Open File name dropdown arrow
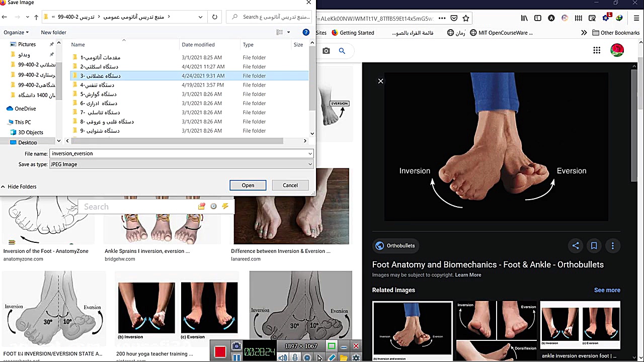Image resolution: width=644 pixels, height=362 pixels. tap(310, 153)
